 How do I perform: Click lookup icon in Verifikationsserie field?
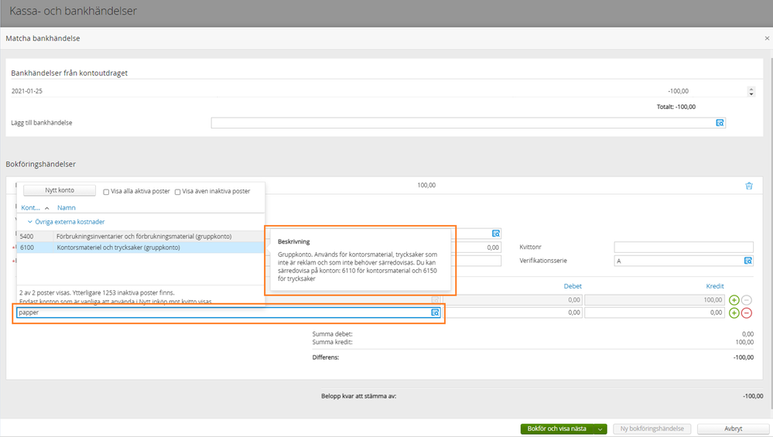pyautogui.click(x=747, y=261)
